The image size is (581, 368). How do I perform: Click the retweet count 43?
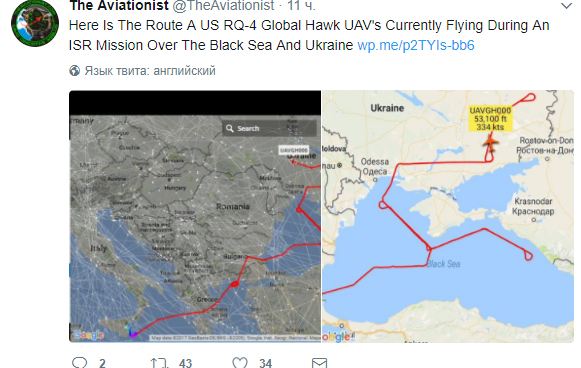(185, 363)
